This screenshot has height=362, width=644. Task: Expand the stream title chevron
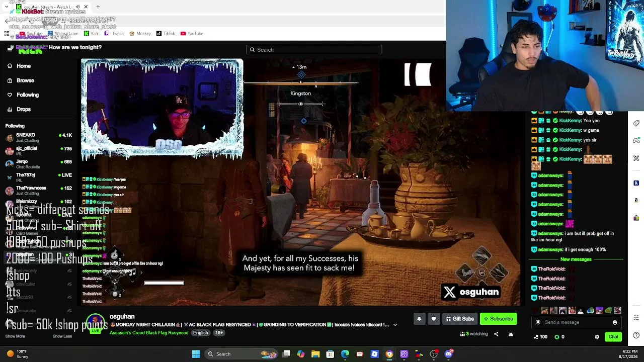[395, 325]
